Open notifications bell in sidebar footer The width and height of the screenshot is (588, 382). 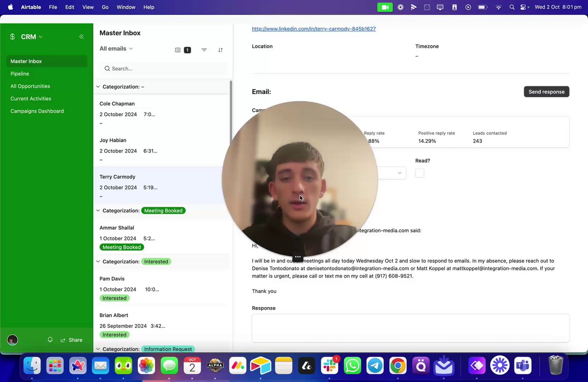point(50,340)
